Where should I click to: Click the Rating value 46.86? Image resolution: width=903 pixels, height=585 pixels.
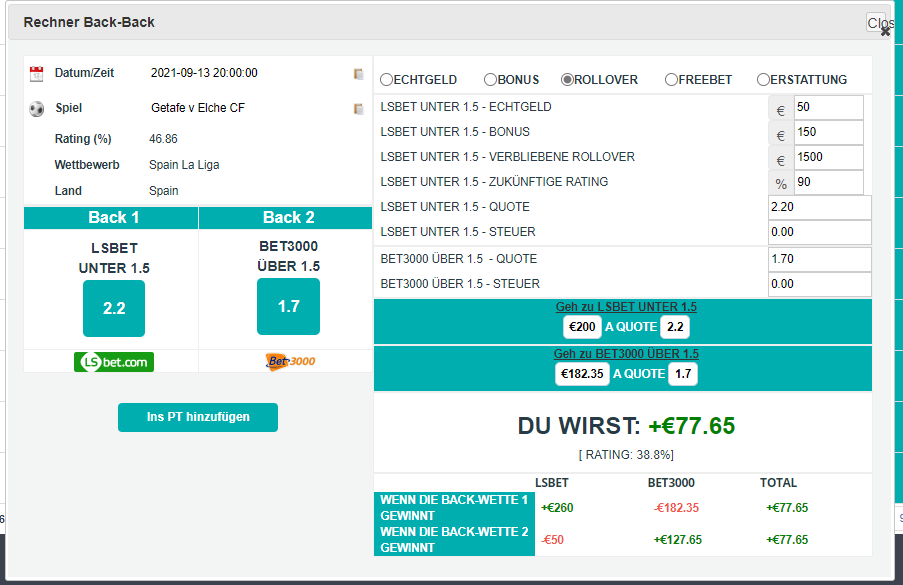coord(164,139)
